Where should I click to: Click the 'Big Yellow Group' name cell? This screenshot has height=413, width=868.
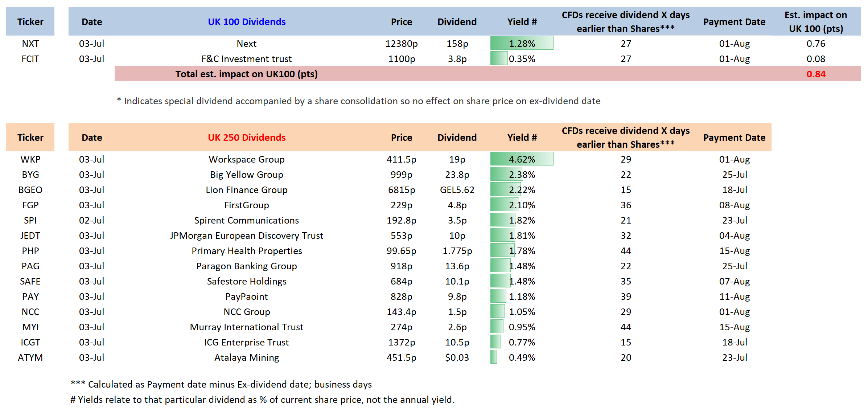coord(247,175)
